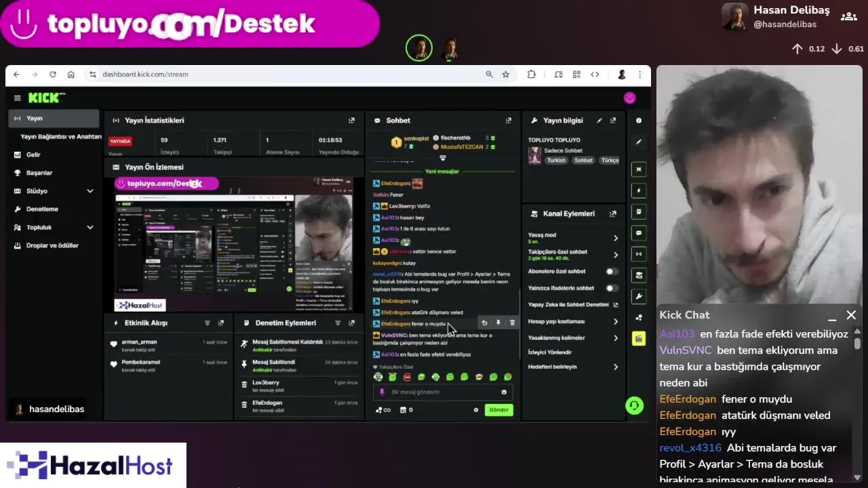Go back in browser
This screenshot has width=868, height=488.
coord(16,75)
